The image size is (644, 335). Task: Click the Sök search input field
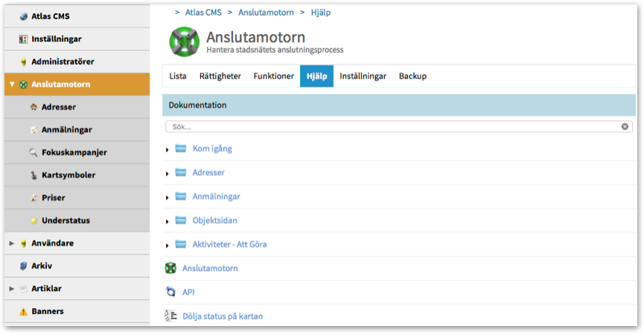(x=395, y=127)
